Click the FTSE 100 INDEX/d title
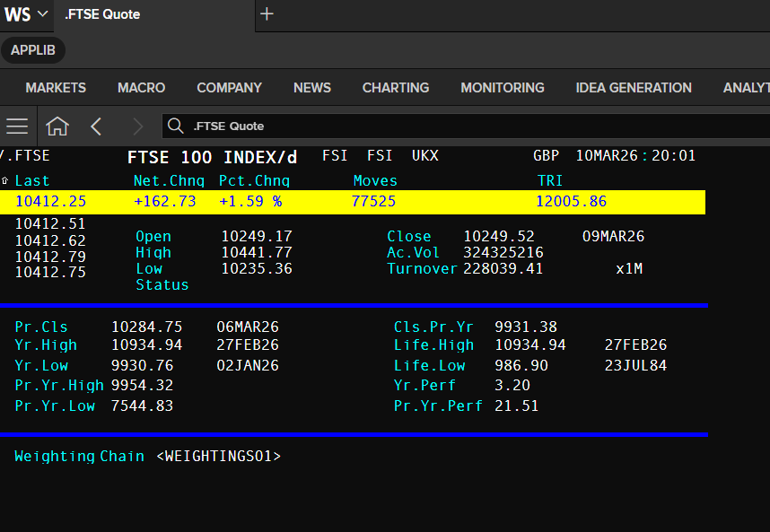The width and height of the screenshot is (770, 532). pyautogui.click(x=212, y=157)
